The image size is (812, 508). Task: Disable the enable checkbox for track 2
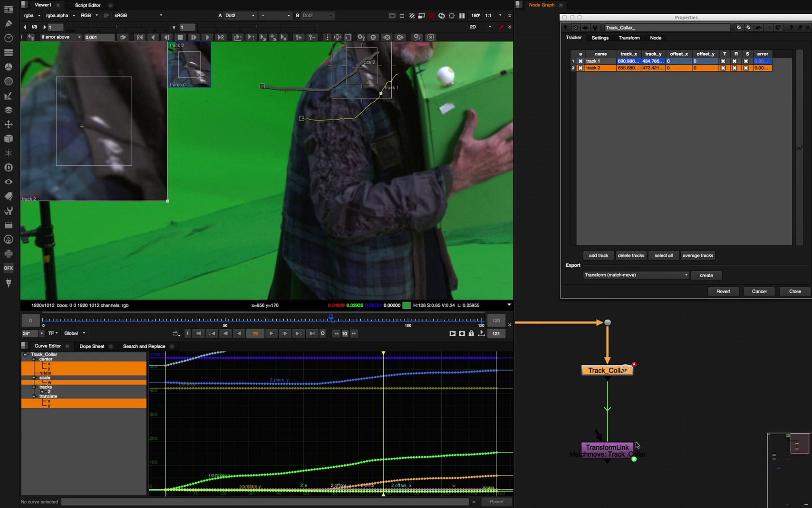(580, 68)
